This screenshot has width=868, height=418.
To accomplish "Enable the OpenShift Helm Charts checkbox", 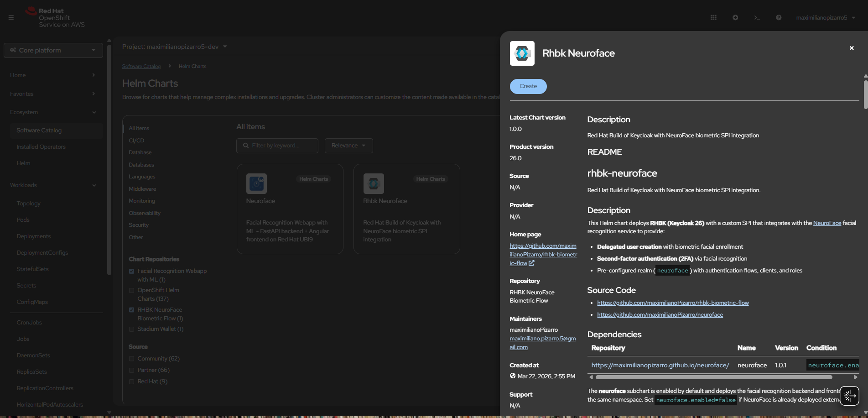I will coord(132,290).
